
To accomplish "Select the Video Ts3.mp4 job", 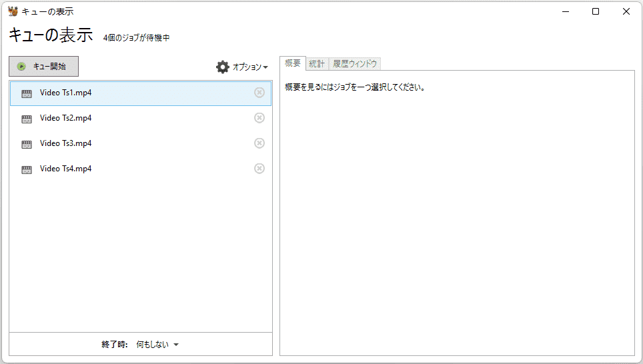I will [141, 143].
